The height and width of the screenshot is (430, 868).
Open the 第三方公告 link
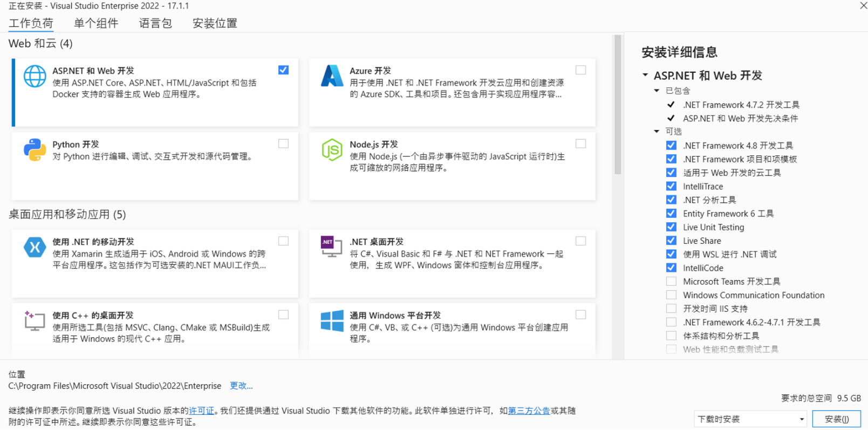click(529, 411)
